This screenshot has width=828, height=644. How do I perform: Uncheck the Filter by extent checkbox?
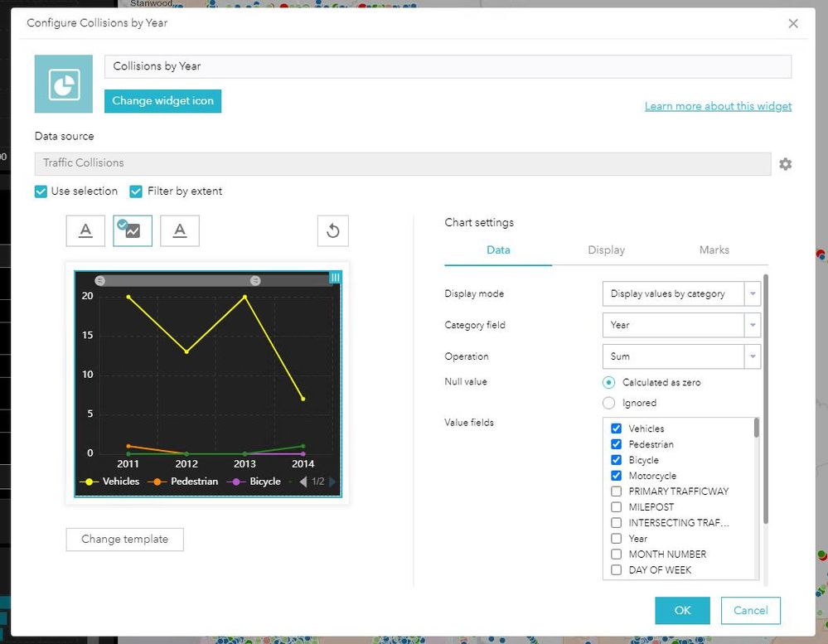pyautogui.click(x=136, y=191)
